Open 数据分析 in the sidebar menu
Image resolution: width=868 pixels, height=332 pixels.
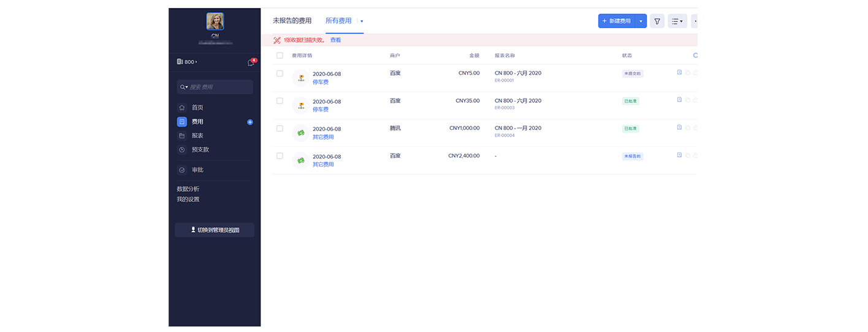tap(188, 189)
